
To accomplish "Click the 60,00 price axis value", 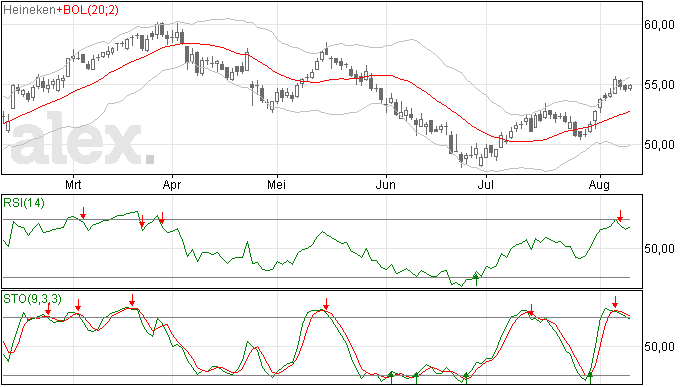I will [659, 25].
